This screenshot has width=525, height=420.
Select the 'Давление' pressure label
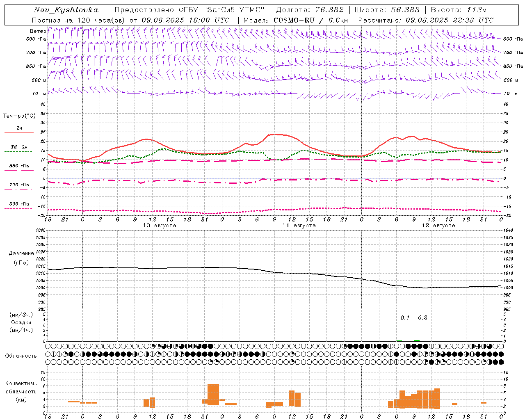click(x=21, y=253)
